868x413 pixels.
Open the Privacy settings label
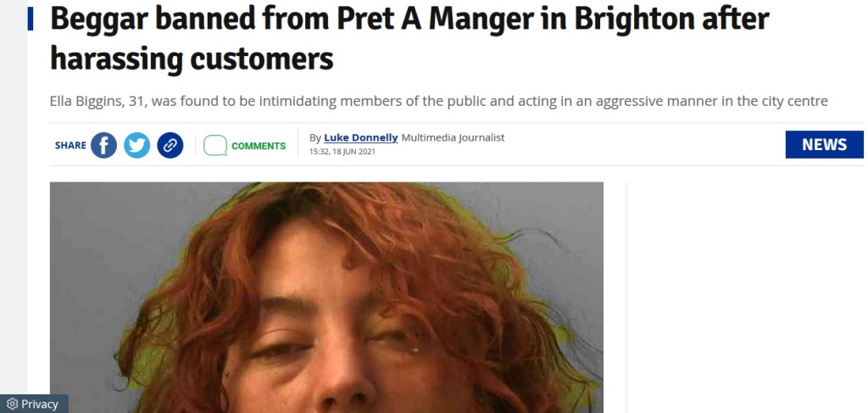tap(39, 405)
